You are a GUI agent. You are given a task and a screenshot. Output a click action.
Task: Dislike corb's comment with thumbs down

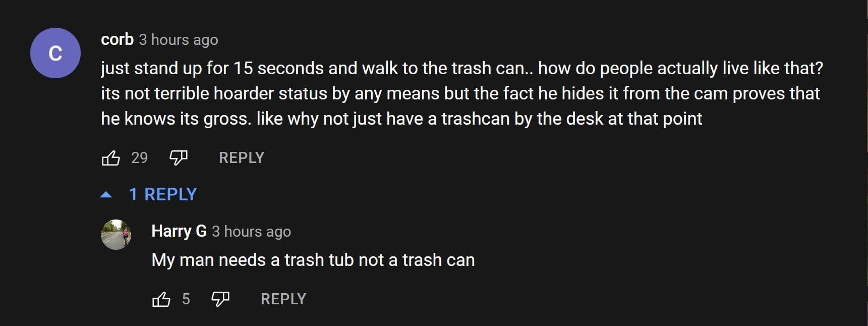pos(178,158)
